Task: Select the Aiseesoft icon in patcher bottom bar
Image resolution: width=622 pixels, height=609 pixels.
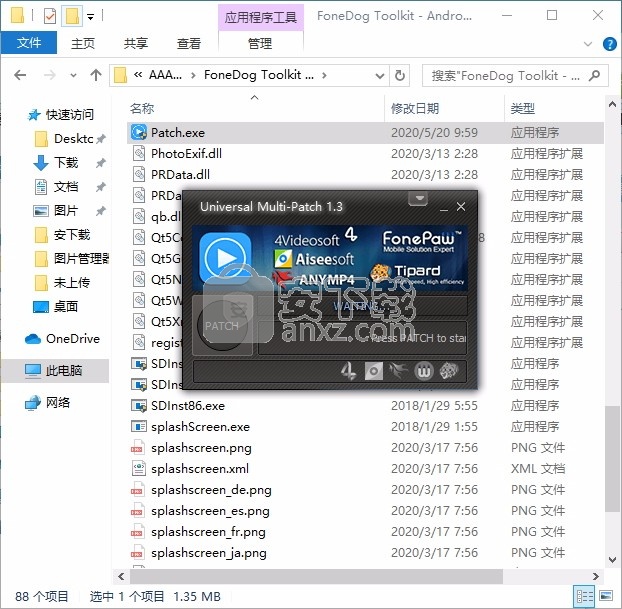Action: pyautogui.click(x=374, y=371)
